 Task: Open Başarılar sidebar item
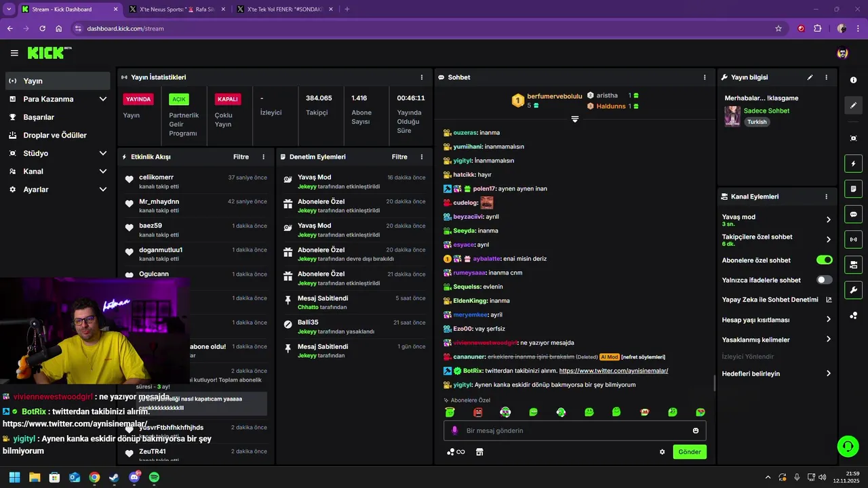(58, 117)
